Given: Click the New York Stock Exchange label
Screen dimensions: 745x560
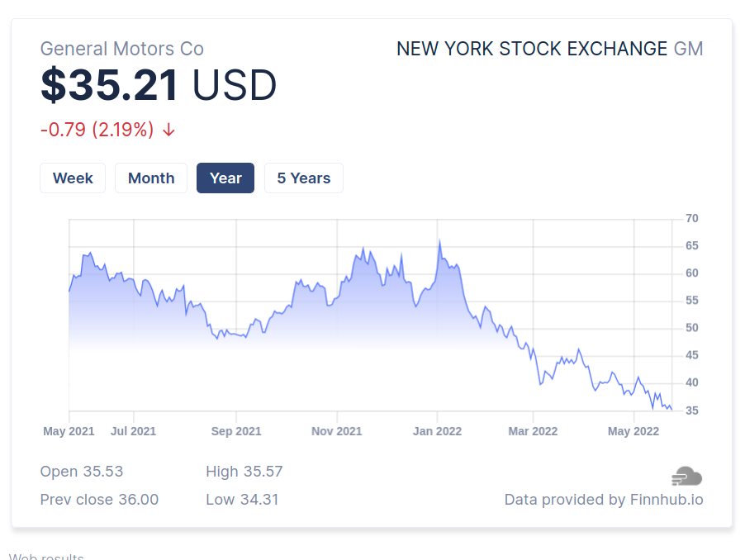Looking at the screenshot, I should (x=532, y=49).
